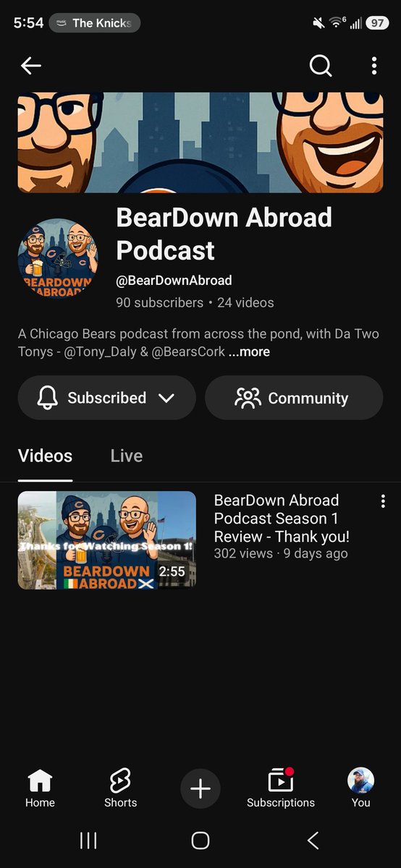The height and width of the screenshot is (868, 401).
Task: Switch to the Live tab
Action: [x=127, y=456]
